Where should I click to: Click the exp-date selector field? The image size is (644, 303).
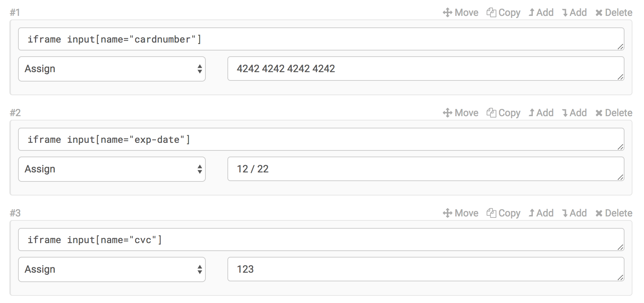[321, 140]
